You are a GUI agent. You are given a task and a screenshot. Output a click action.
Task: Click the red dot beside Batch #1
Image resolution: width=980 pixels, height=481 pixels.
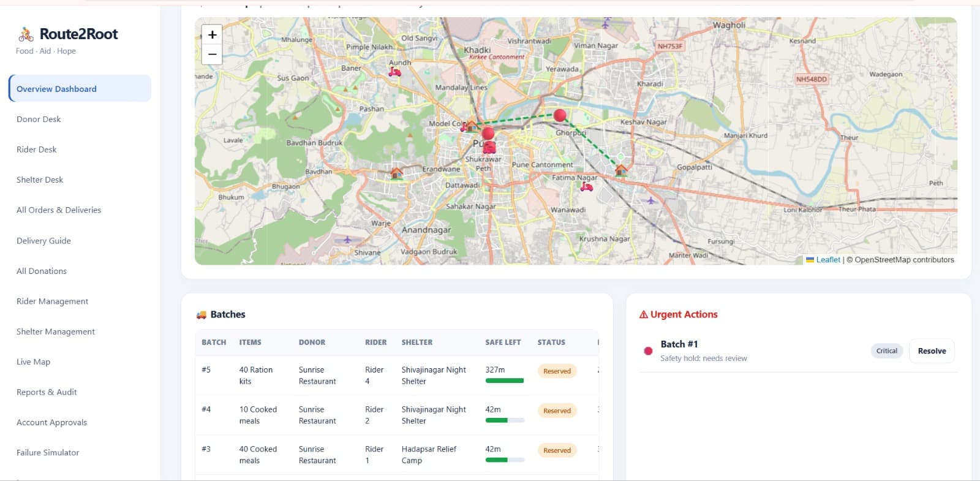648,351
